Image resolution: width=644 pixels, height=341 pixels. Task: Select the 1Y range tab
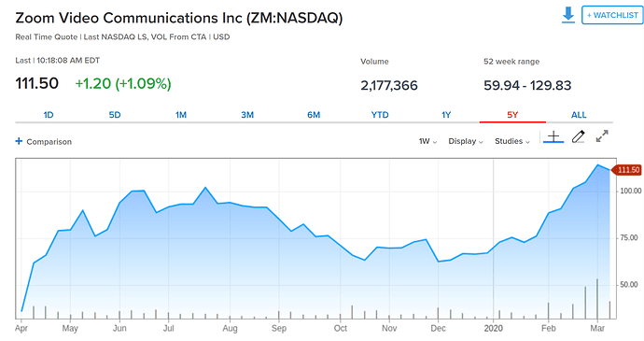click(446, 115)
